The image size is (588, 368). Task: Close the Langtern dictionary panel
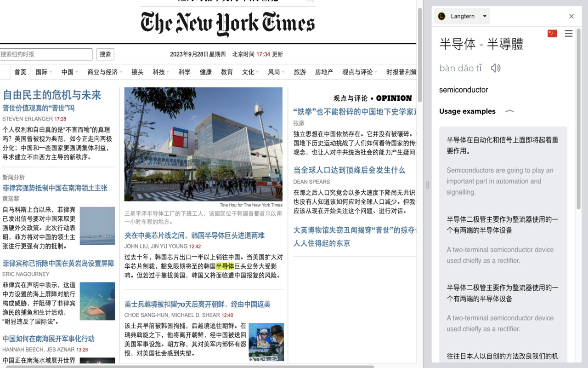pos(571,16)
